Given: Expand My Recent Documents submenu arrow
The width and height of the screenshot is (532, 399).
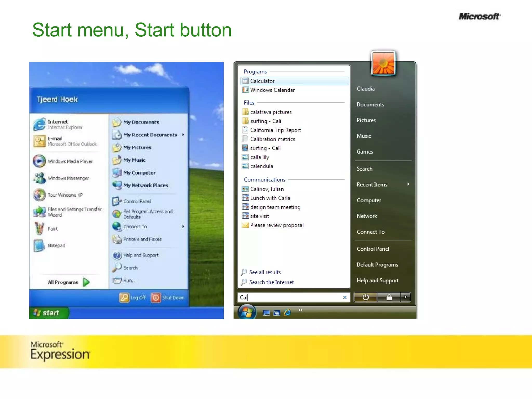Looking at the screenshot, I should pos(183,135).
